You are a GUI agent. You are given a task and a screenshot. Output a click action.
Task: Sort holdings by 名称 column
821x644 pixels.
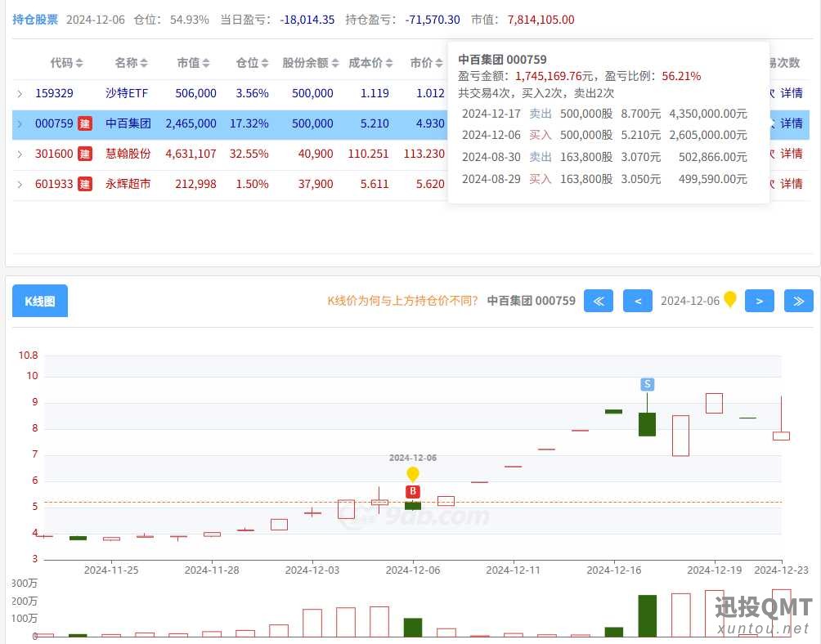pos(132,63)
